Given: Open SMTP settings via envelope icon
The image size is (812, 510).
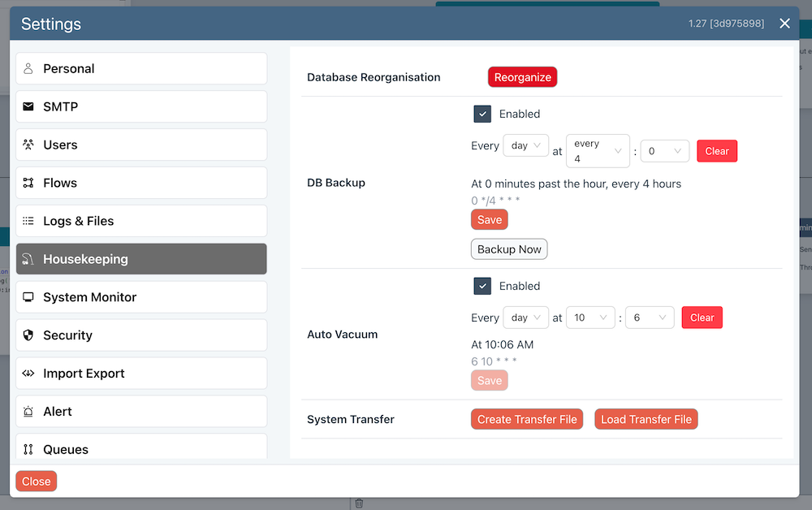Looking at the screenshot, I should click(30, 106).
